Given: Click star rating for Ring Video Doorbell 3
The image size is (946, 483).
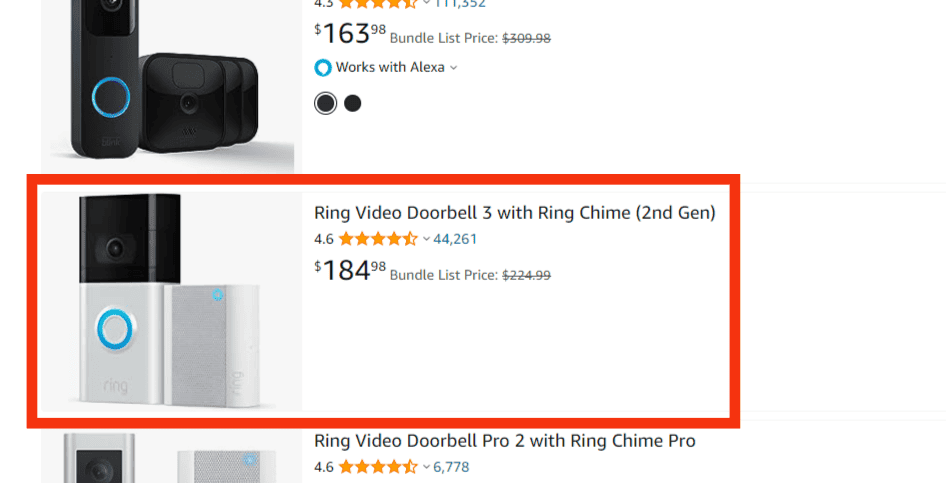Looking at the screenshot, I should coord(377,239).
